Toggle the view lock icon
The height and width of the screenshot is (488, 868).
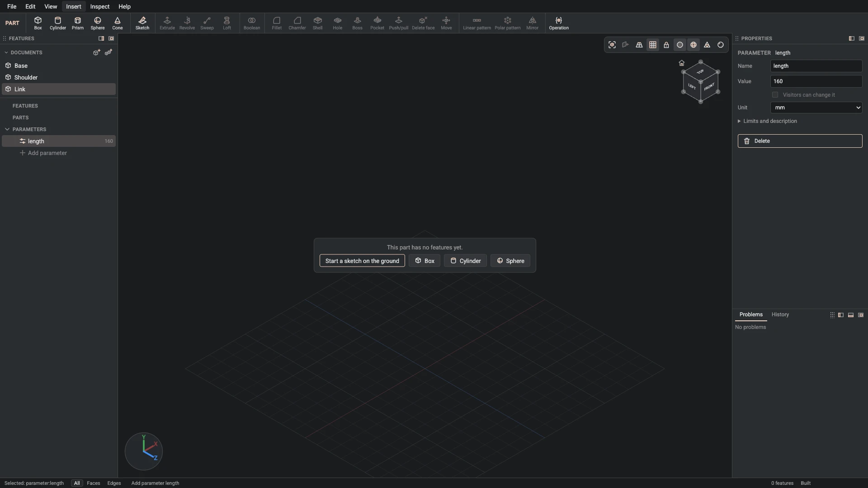coord(666,45)
